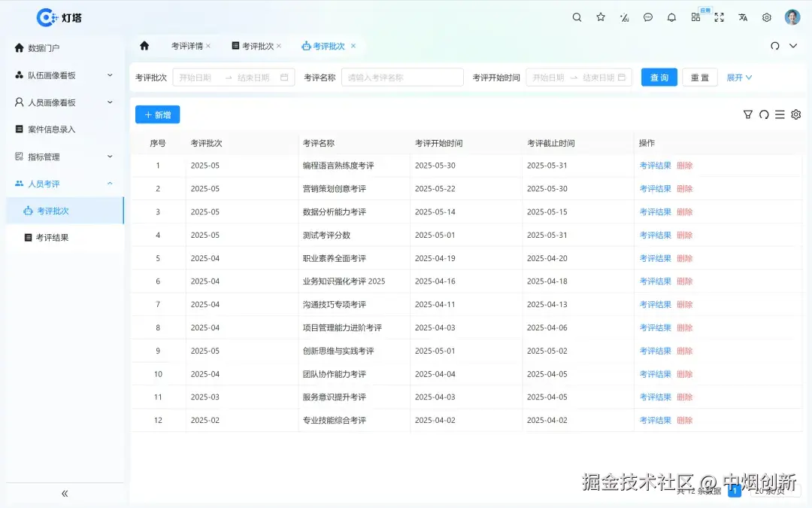
Task: Open table column settings gear
Action: [x=796, y=114]
